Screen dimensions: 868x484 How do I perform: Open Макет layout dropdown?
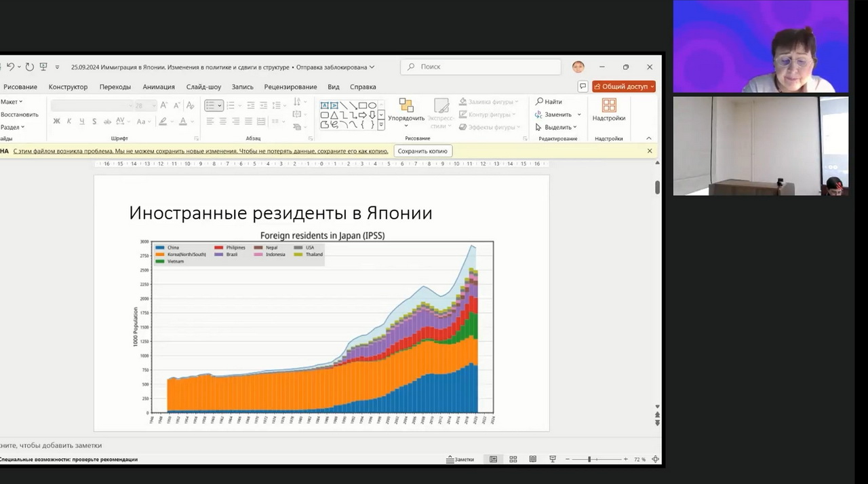pyautogui.click(x=12, y=102)
